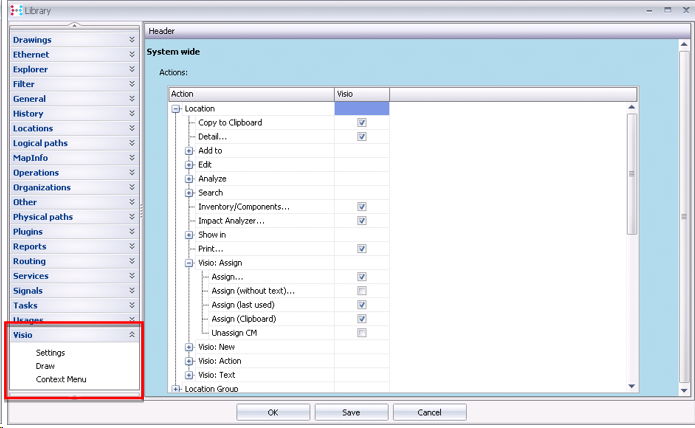
Task: Expand the Show in tree node
Action: click(189, 235)
